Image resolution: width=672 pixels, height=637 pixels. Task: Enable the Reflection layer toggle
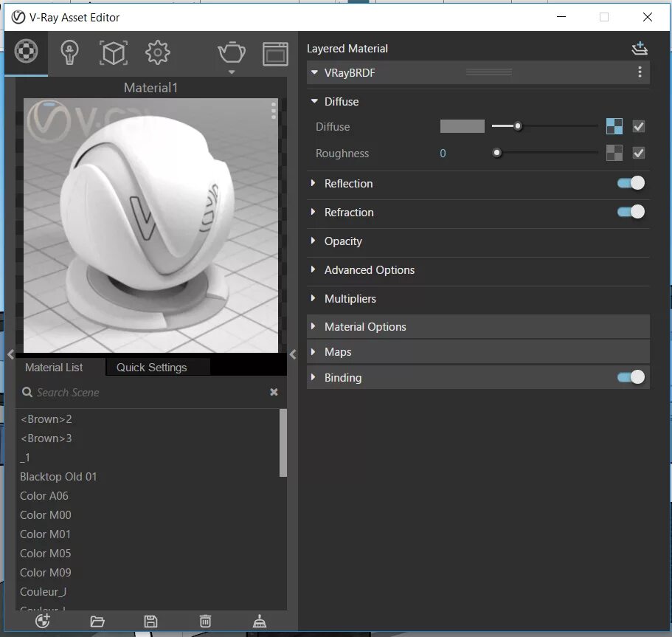[x=631, y=182]
